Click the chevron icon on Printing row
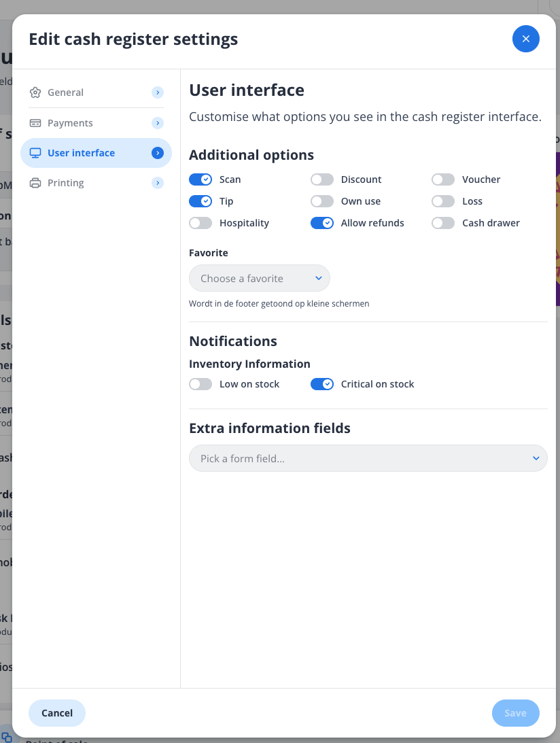The width and height of the screenshot is (560, 743). [158, 183]
